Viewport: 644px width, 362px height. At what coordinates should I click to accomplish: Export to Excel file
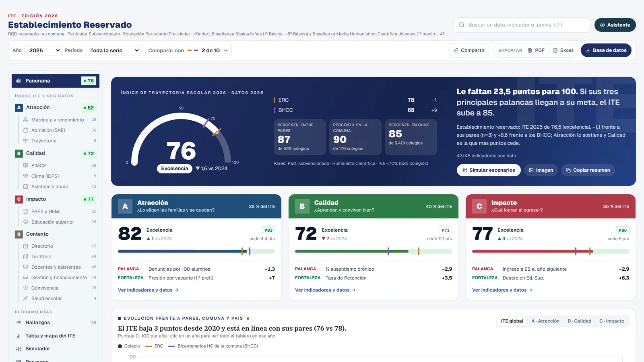pos(563,50)
